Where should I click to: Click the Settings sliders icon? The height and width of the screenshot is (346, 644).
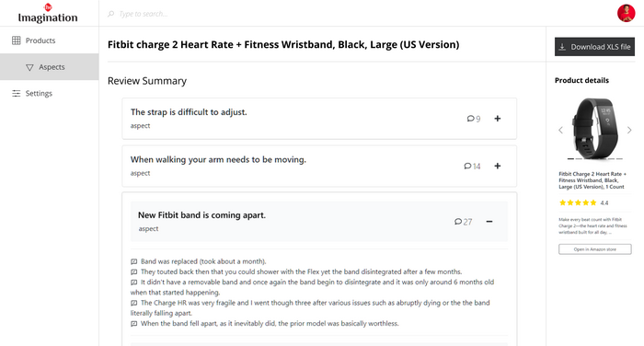[16, 93]
